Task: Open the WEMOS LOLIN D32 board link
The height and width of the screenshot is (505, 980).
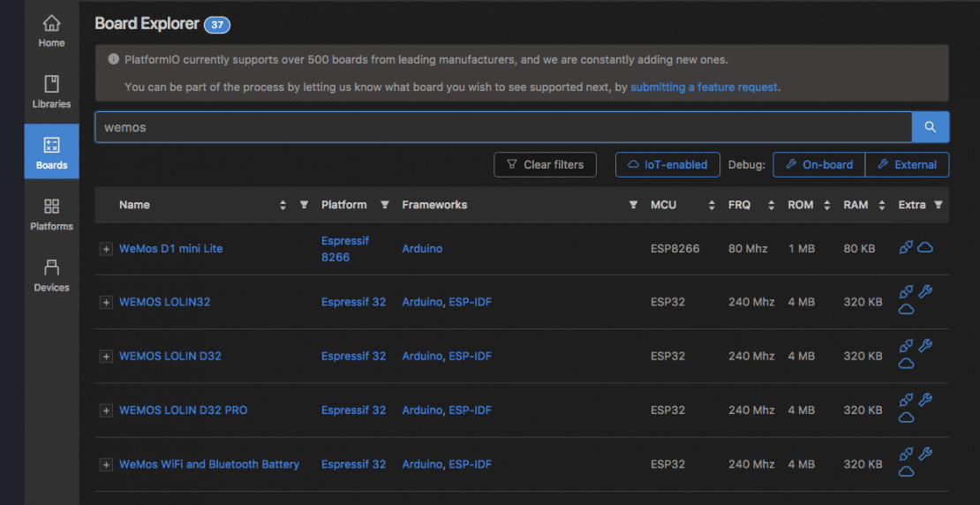Action: (170, 357)
